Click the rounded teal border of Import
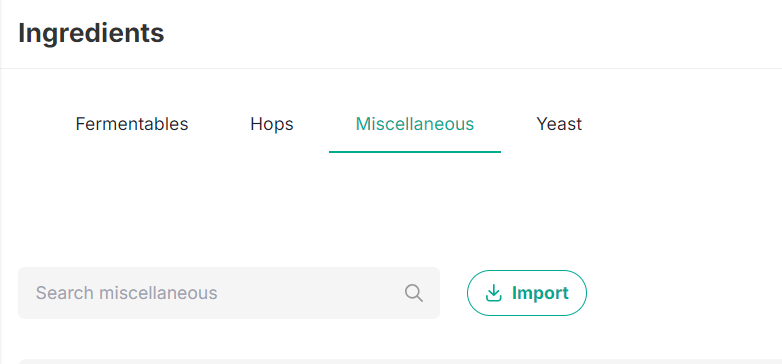This screenshot has width=782, height=364. [527, 271]
